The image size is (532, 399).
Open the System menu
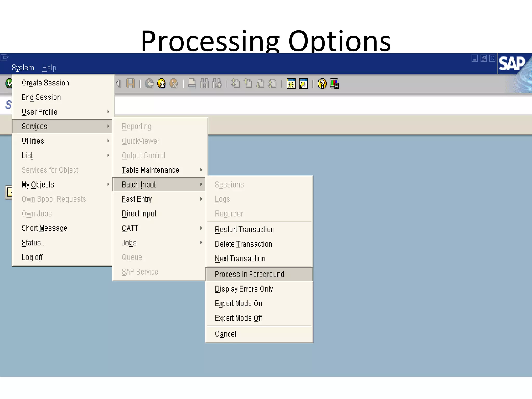pos(23,68)
